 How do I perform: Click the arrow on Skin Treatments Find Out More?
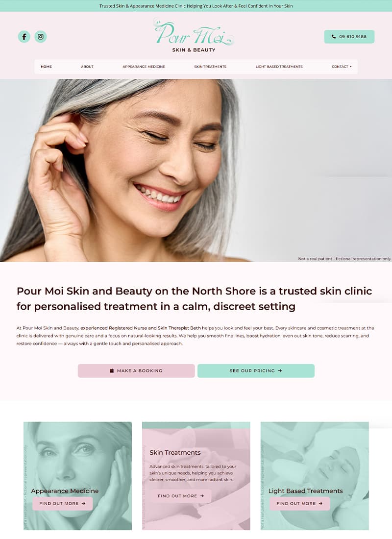click(x=202, y=496)
